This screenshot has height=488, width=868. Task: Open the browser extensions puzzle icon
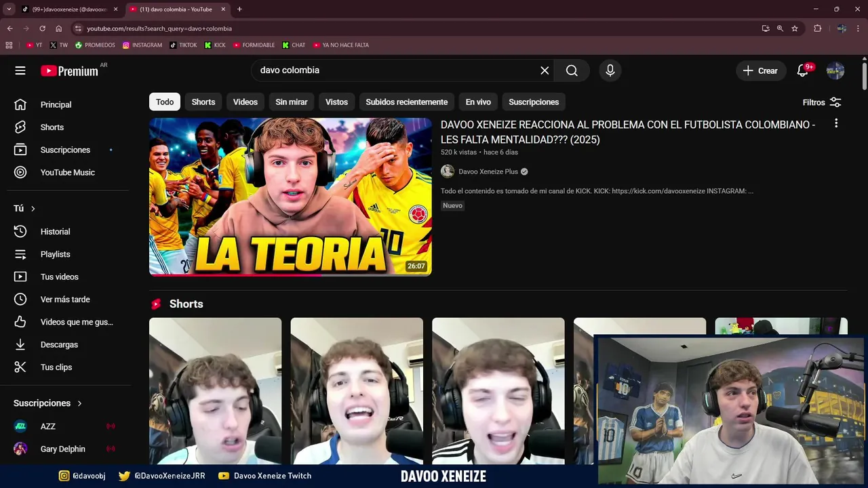click(x=818, y=28)
